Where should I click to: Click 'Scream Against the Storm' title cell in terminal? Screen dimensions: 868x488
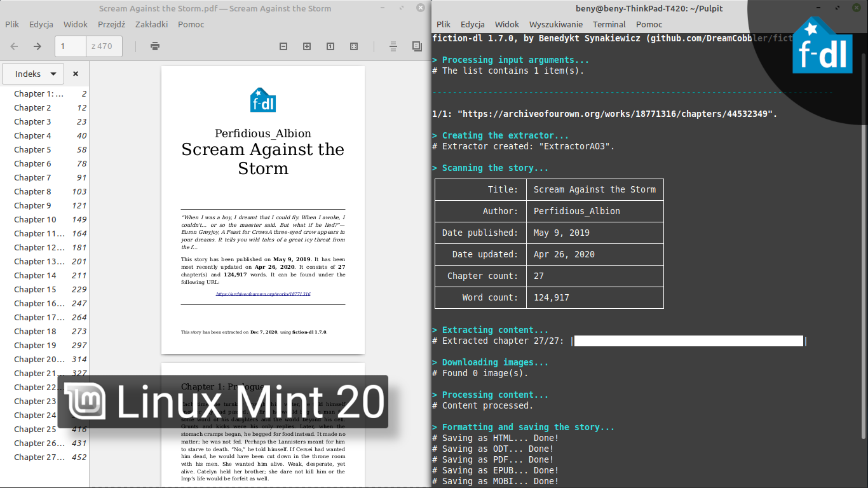pos(595,189)
